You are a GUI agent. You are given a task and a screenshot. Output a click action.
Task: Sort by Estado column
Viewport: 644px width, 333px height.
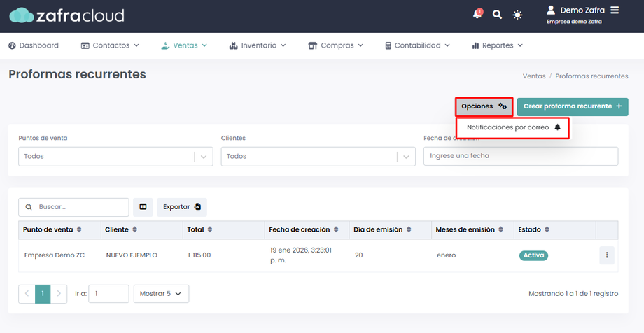555,230
